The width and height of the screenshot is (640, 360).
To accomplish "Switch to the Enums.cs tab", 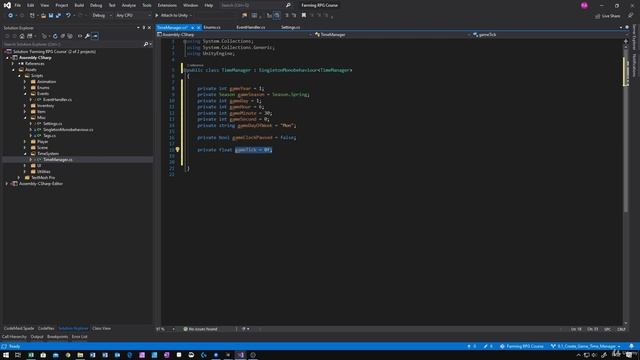I will coord(212,27).
